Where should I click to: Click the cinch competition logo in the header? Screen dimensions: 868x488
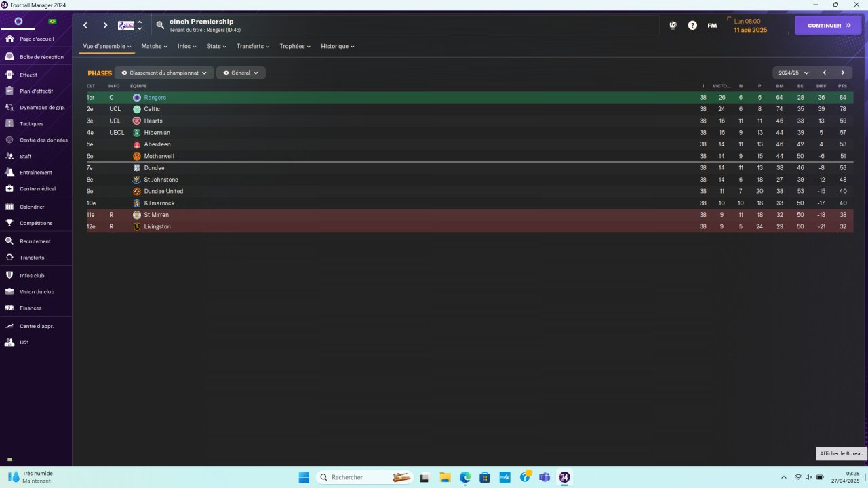pyautogui.click(x=126, y=25)
